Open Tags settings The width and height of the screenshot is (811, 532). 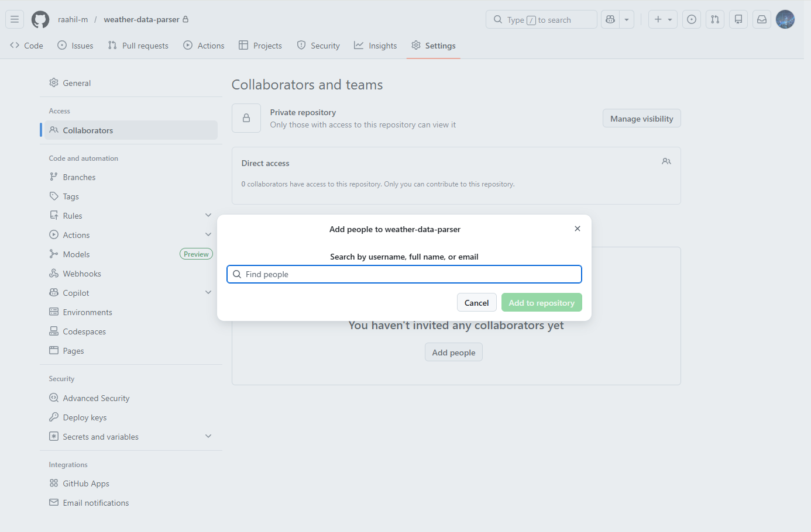(x=131, y=196)
